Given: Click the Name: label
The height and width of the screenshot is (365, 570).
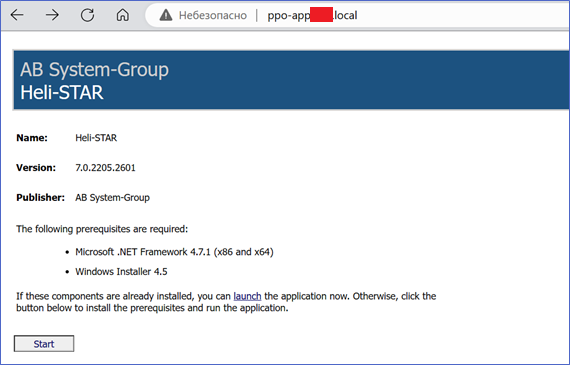Looking at the screenshot, I should [32, 138].
